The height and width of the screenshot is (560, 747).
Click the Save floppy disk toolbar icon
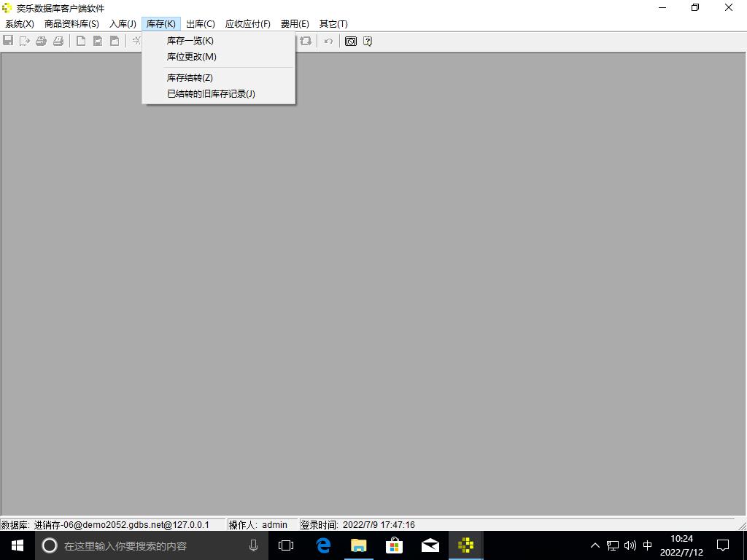8,41
